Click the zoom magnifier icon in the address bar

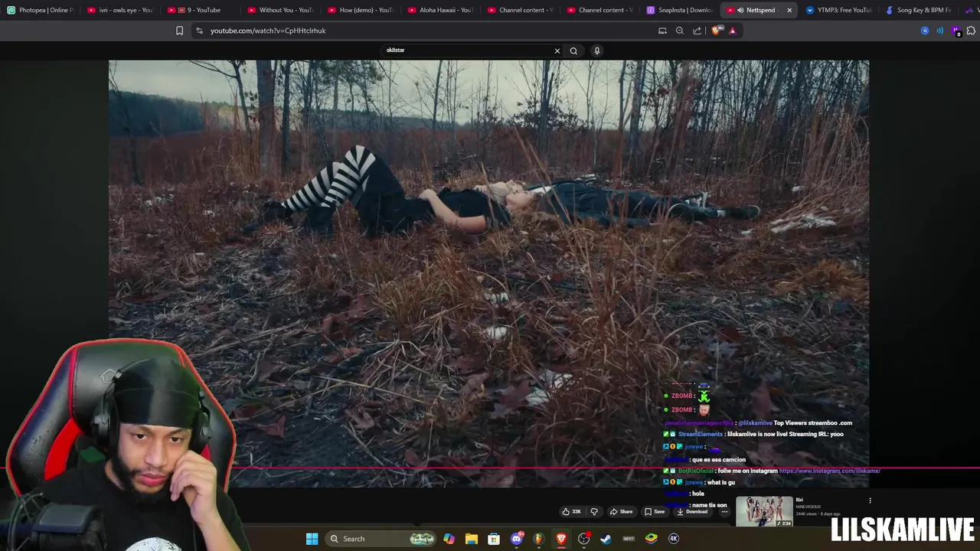pyautogui.click(x=679, y=31)
